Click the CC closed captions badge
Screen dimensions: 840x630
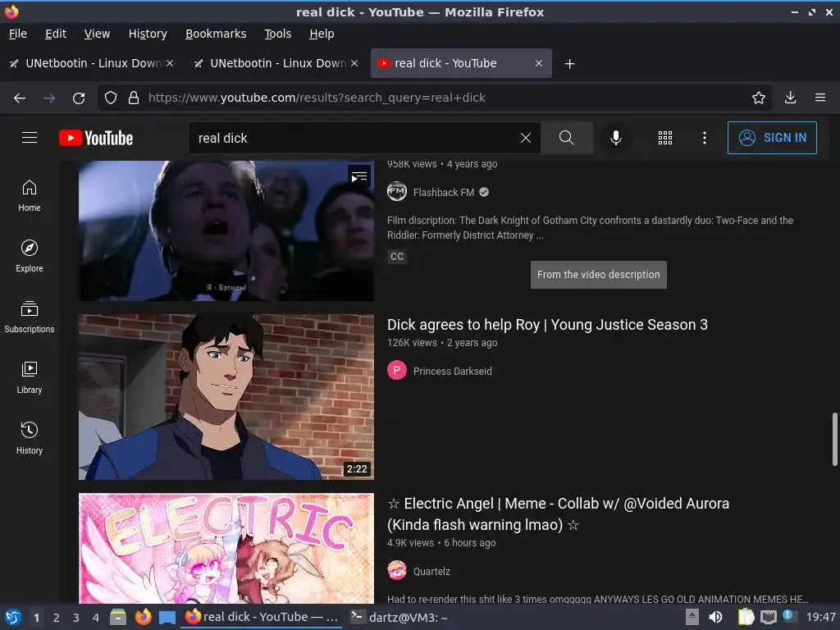coord(397,257)
